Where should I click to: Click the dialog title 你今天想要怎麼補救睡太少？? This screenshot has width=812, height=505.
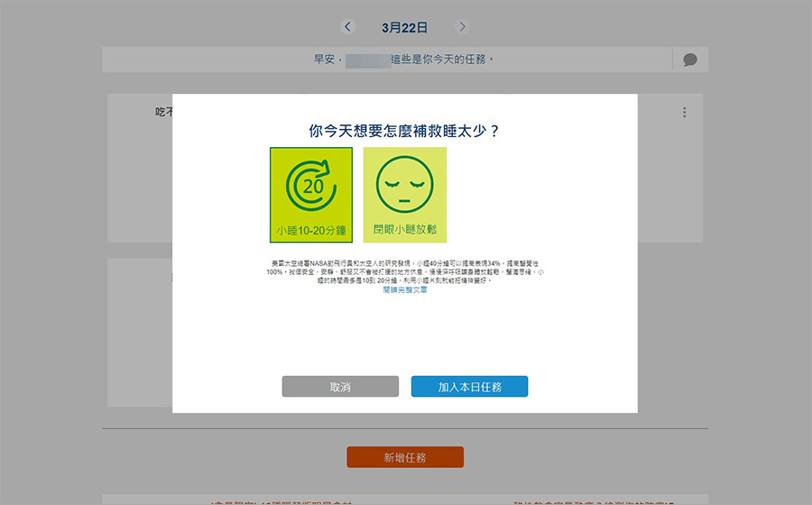coord(405,131)
